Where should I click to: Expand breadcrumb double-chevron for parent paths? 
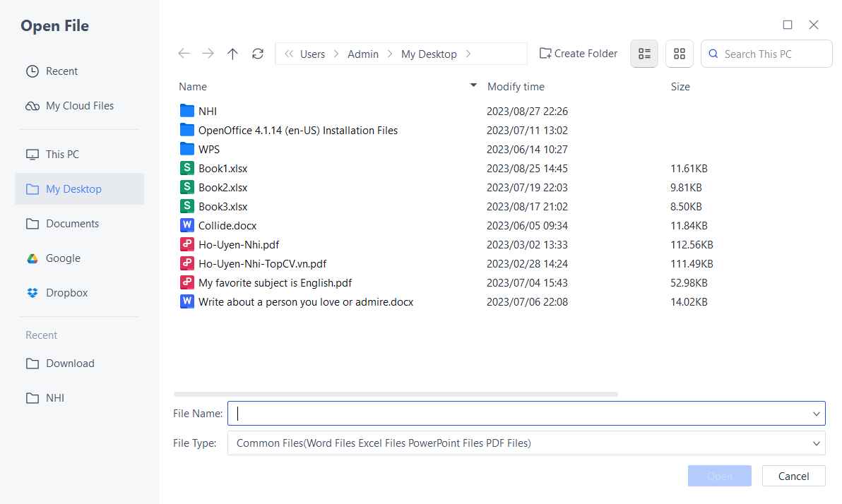pyautogui.click(x=289, y=54)
